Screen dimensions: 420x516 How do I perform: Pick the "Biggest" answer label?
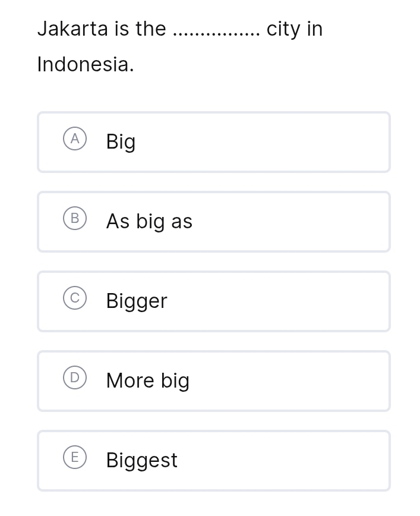pos(141,461)
